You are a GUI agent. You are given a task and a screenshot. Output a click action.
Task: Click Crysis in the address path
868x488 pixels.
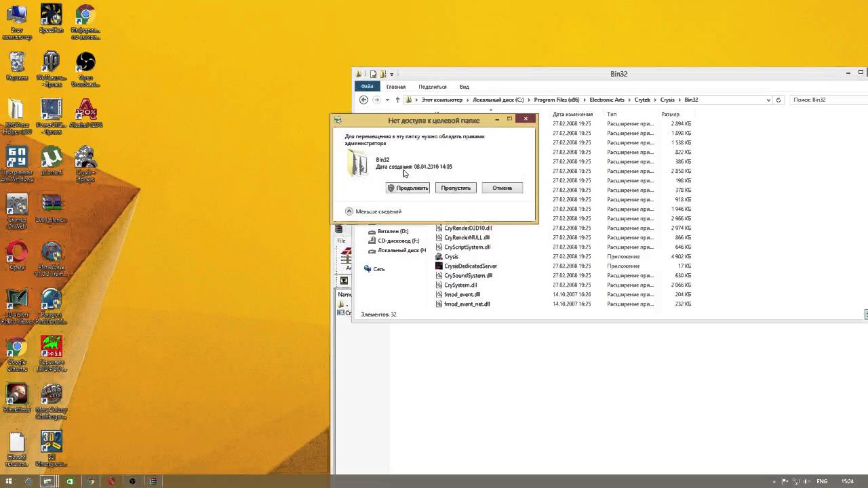coord(667,100)
